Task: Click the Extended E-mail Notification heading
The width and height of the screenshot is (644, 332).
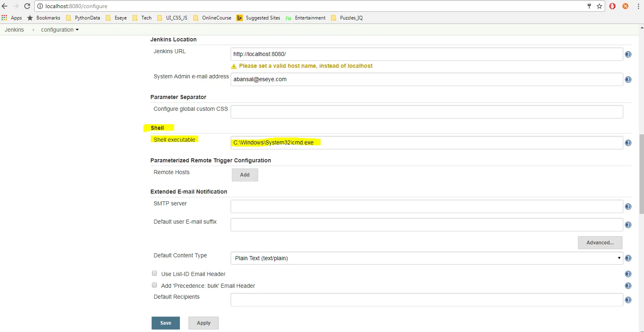Action: tap(189, 192)
